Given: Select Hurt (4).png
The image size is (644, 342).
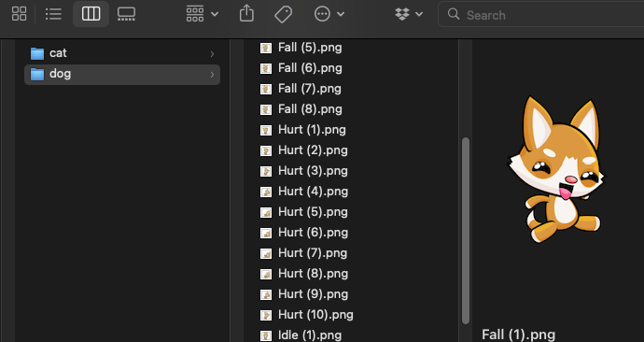Looking at the screenshot, I should (x=313, y=192).
